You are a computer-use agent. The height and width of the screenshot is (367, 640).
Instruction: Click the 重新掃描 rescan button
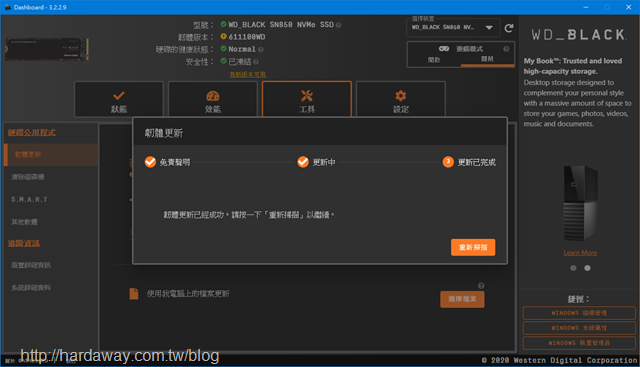pos(473,247)
